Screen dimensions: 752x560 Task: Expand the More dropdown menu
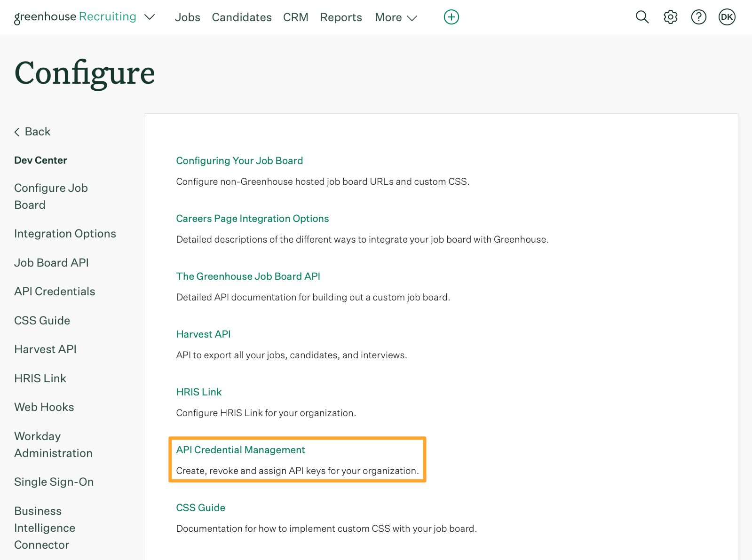(396, 17)
